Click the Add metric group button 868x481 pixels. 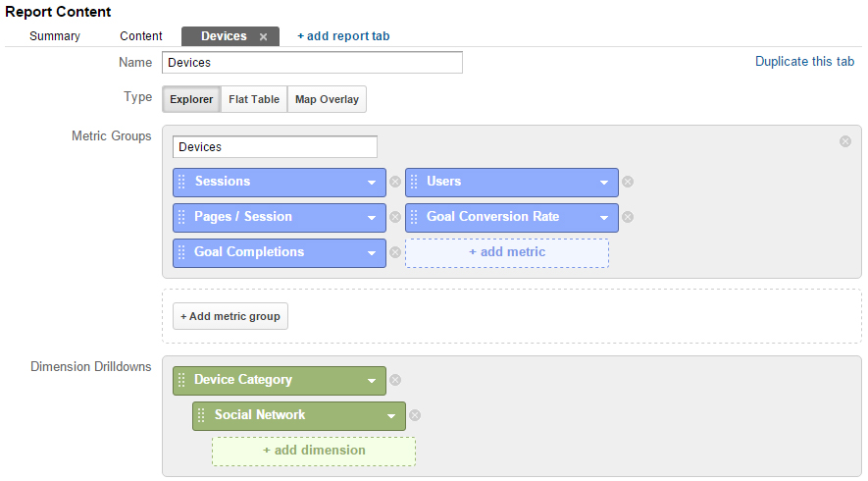click(230, 316)
